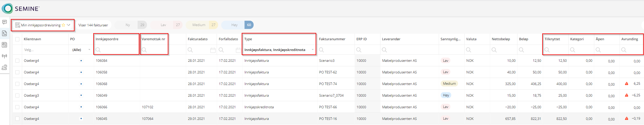Open the invoice list sidebar icon
Viewport: 644px width, 125px height.
point(5,33)
